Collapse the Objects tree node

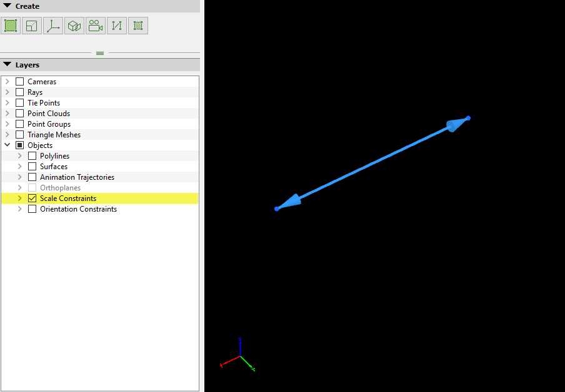click(7, 145)
